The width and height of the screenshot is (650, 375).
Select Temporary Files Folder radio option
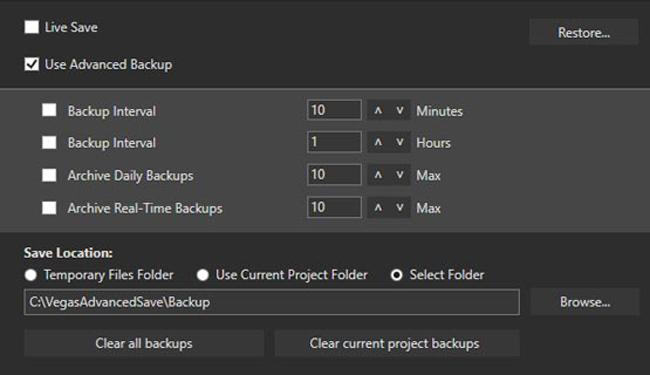[31, 275]
